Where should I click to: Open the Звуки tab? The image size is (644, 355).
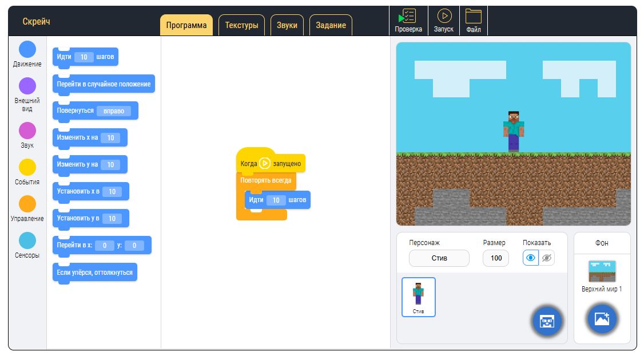(x=287, y=25)
